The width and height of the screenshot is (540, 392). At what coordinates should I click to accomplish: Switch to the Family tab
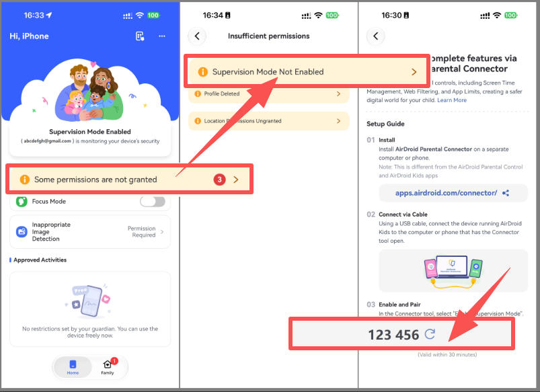coord(108,367)
